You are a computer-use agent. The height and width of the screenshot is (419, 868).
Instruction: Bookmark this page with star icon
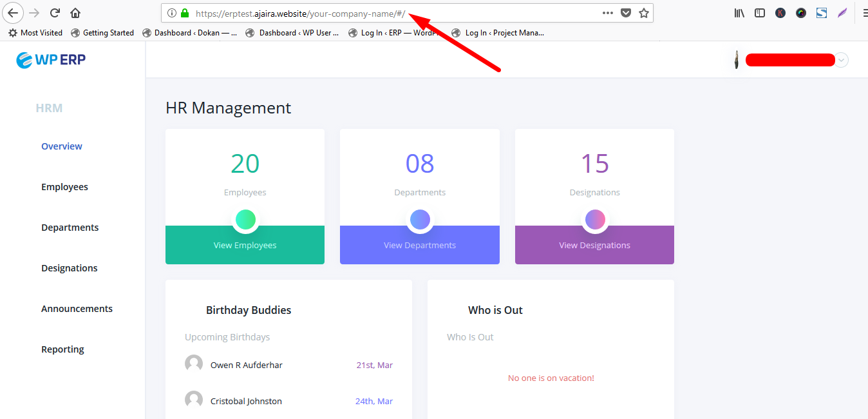tap(644, 13)
